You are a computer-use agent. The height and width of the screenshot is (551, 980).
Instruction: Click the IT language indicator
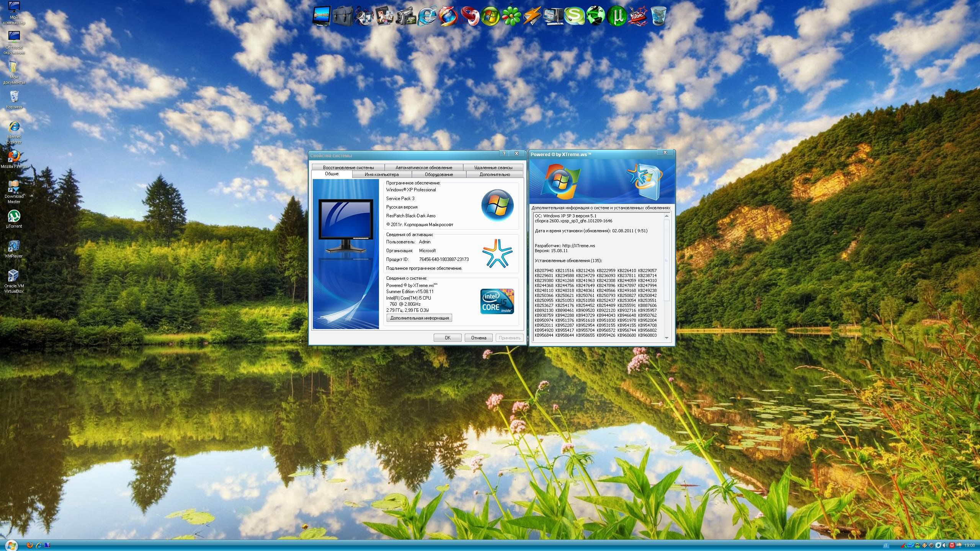(885, 545)
